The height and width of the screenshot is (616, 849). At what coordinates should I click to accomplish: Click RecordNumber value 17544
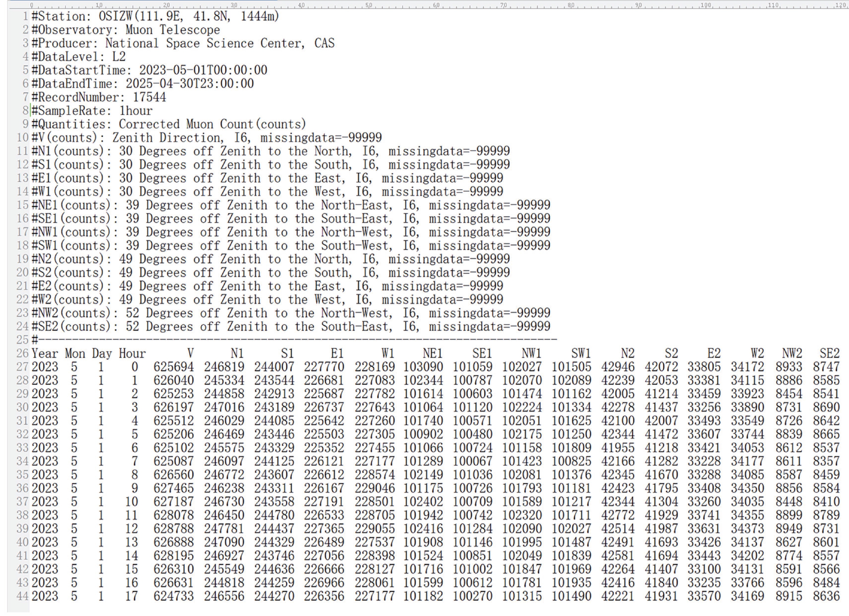point(149,97)
